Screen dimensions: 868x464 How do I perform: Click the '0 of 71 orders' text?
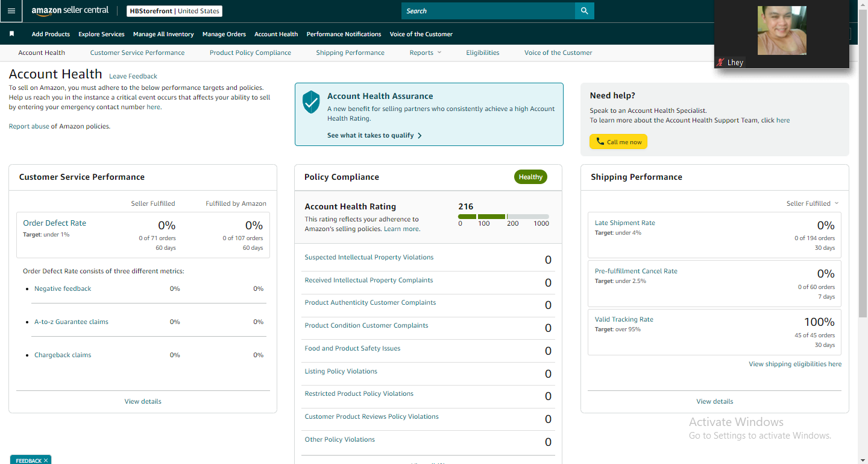pos(157,238)
